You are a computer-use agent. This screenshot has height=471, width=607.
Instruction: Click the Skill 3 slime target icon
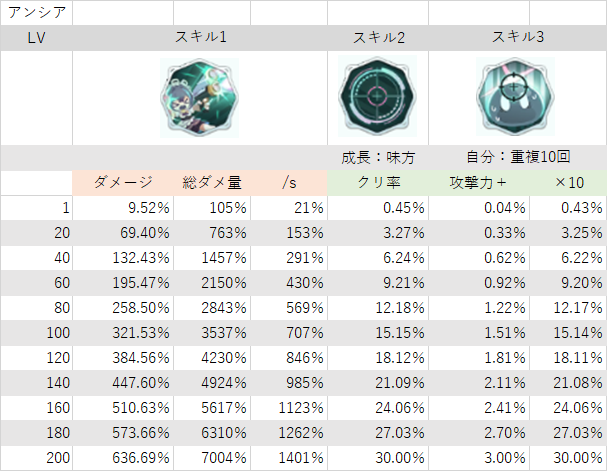(515, 96)
